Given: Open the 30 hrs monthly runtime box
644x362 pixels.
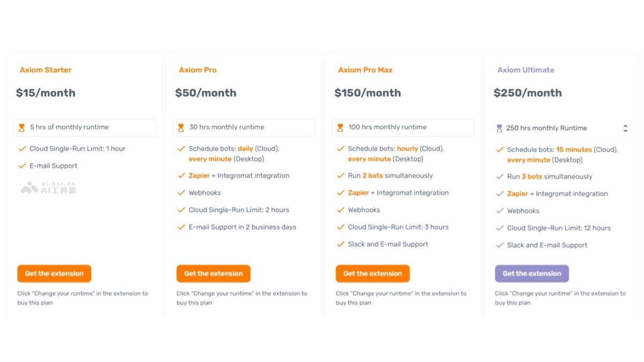Looking at the screenshot, I should (244, 128).
